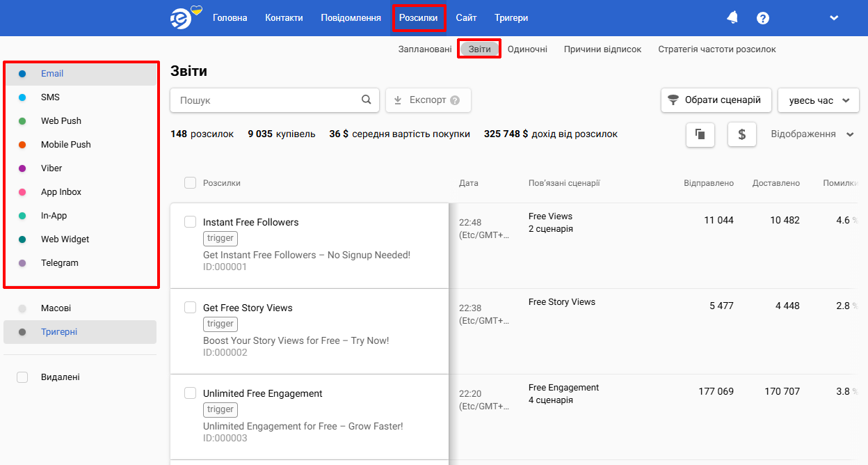868x465 pixels.
Task: Toggle select-all checkbox in Розсилки header
Action: tap(190, 183)
